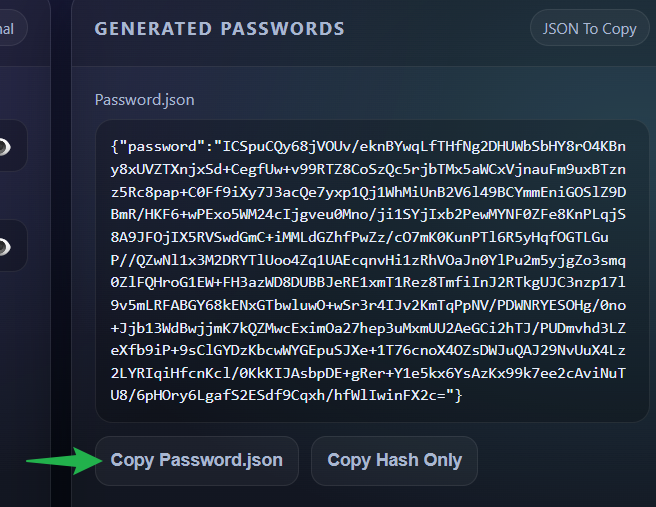Click the Copy Password.json button
The width and height of the screenshot is (656, 507).
[196, 461]
